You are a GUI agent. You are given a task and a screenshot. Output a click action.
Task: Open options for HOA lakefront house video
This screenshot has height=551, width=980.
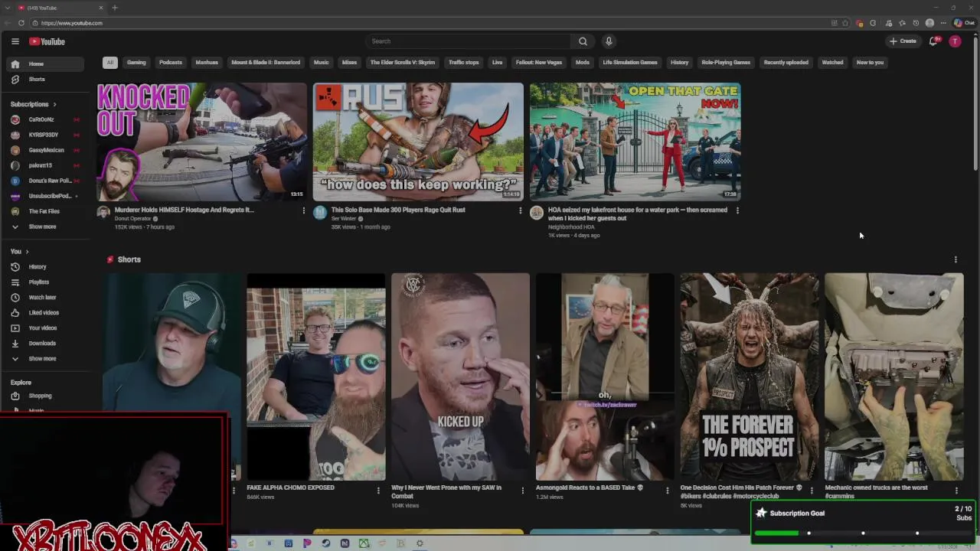[x=737, y=210]
